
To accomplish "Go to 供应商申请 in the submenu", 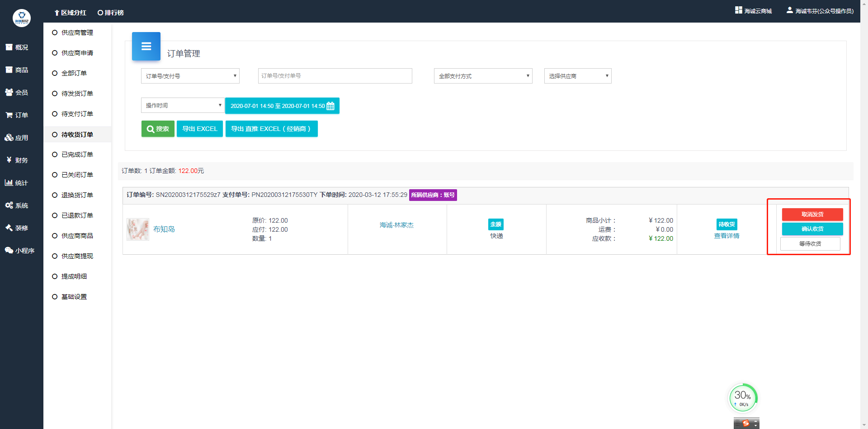I will point(77,53).
